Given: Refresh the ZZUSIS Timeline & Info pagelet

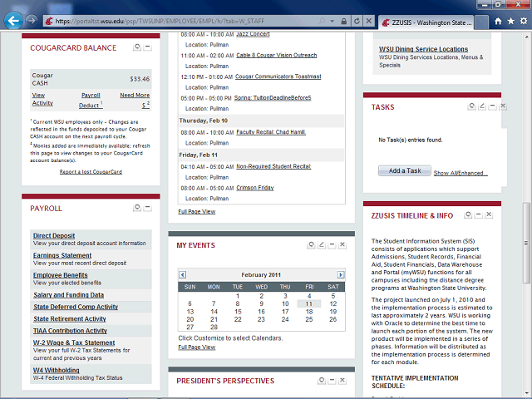Looking at the screenshot, I should [x=468, y=214].
